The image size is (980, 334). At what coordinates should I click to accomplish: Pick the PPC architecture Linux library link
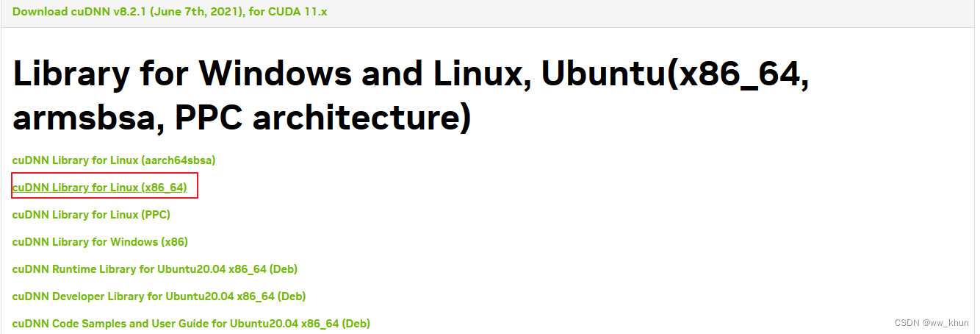pyautogui.click(x=92, y=215)
